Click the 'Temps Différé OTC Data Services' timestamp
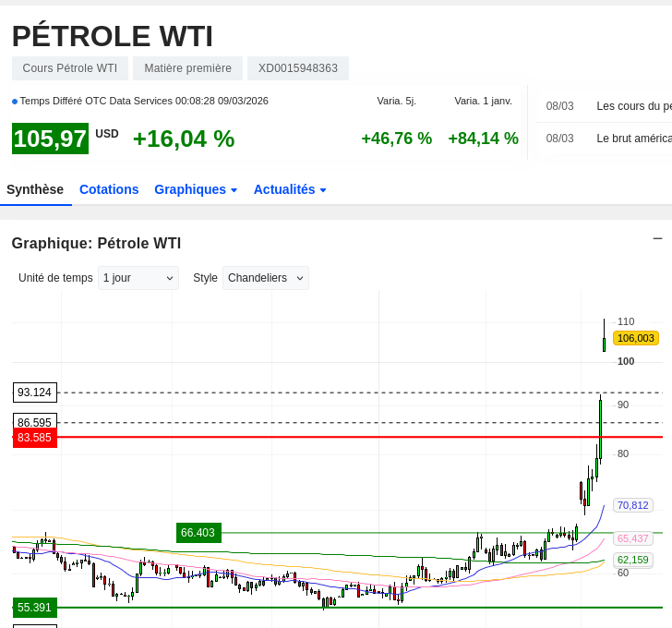The image size is (672, 628). tap(144, 101)
